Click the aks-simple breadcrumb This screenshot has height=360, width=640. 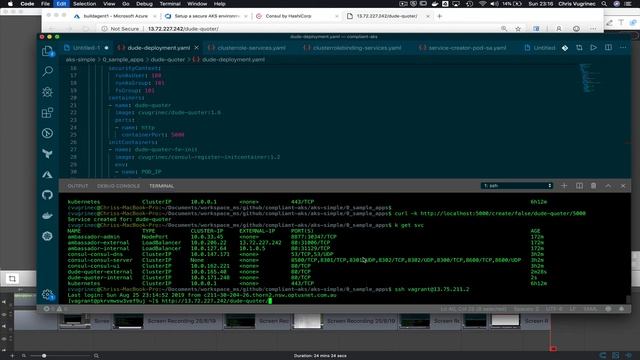coord(80,60)
